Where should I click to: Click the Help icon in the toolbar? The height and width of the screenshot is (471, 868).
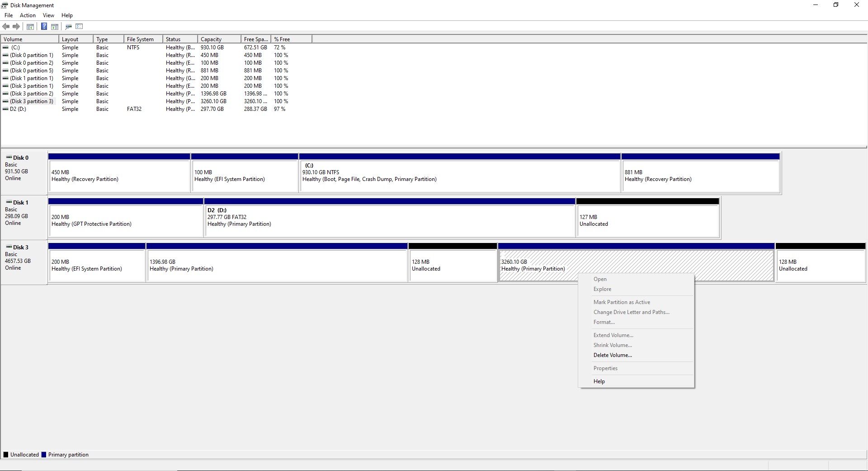(44, 26)
